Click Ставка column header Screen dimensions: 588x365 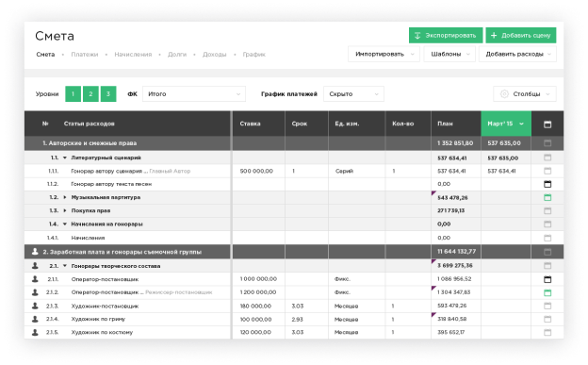click(250, 124)
